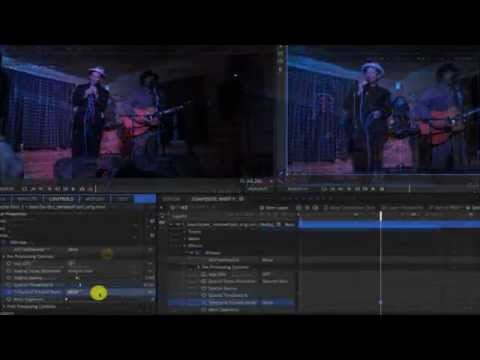Expand Post-Processing Controls group

4,306
